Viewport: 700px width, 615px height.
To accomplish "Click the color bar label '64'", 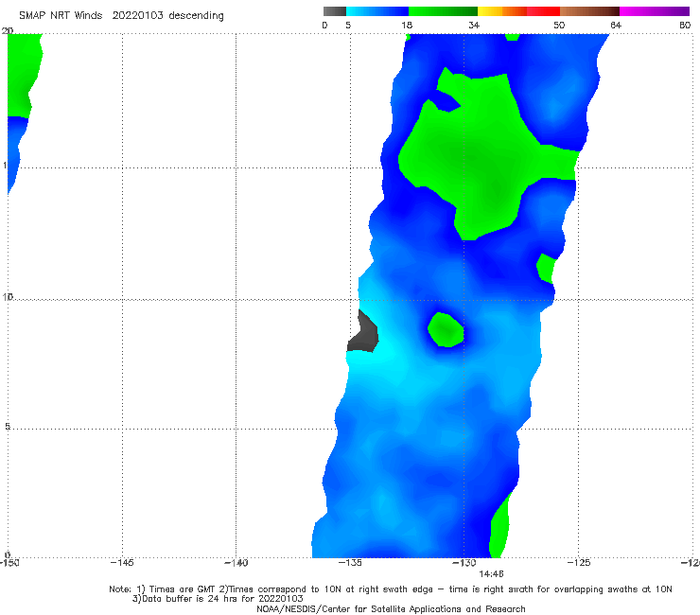I will click(616, 25).
